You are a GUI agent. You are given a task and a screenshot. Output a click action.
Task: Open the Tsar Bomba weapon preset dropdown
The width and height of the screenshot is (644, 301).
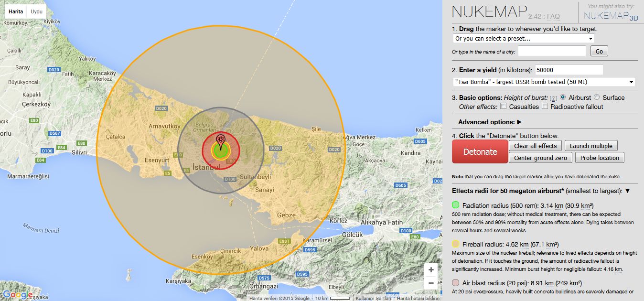(x=544, y=82)
